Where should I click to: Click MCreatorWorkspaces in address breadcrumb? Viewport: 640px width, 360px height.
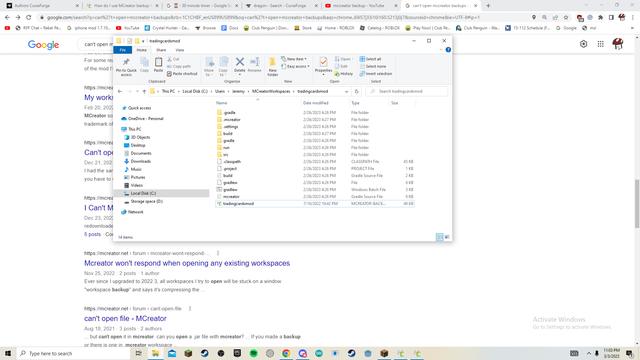[x=271, y=91]
